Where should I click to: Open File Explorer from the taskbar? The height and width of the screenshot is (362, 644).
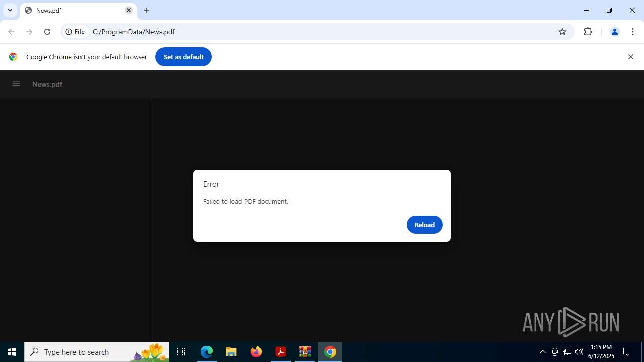click(231, 352)
